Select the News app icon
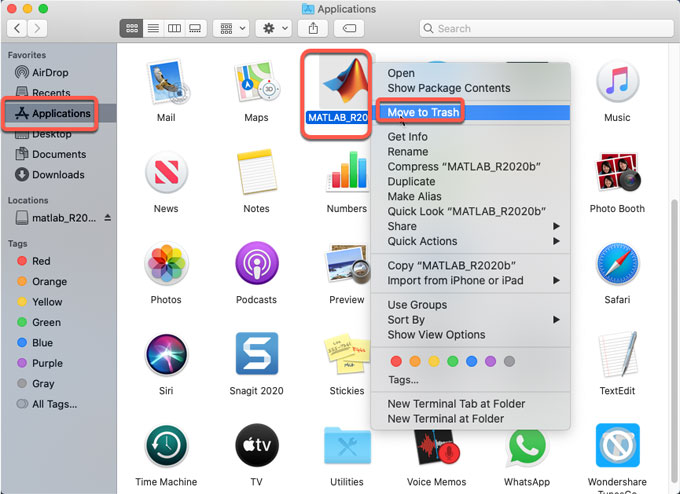The width and height of the screenshot is (680, 494). coord(166,173)
